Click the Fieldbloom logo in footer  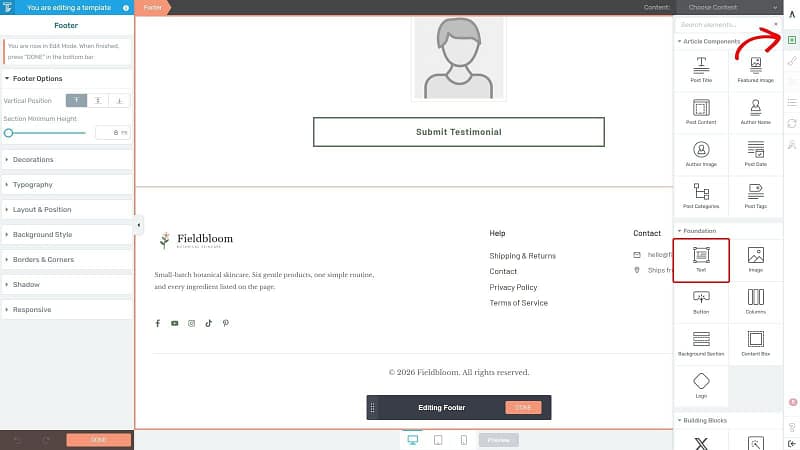click(196, 240)
